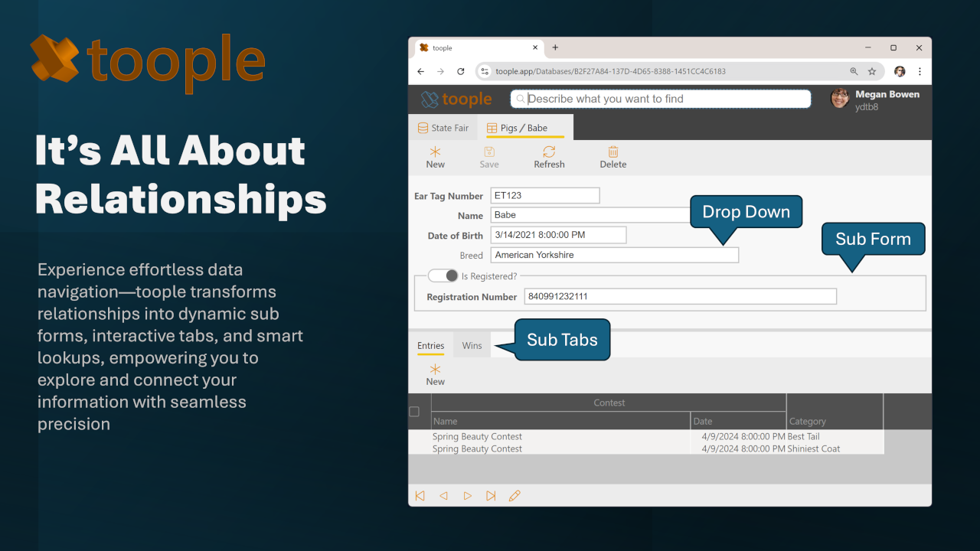This screenshot has height=551, width=980.
Task: Click the browser address bar URL
Action: coord(610,71)
